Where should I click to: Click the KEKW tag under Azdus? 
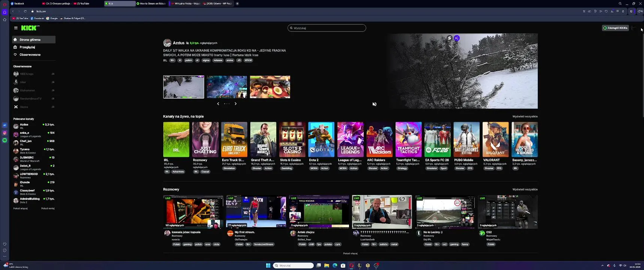(248, 60)
